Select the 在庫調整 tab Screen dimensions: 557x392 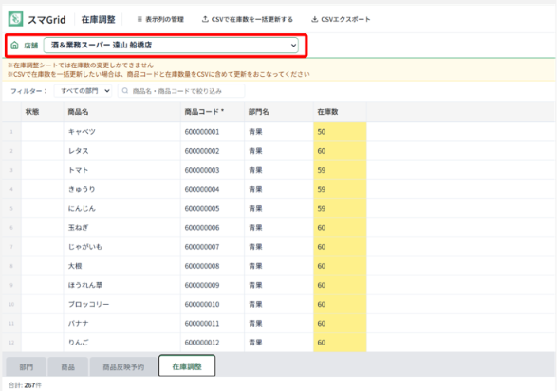coord(187,366)
